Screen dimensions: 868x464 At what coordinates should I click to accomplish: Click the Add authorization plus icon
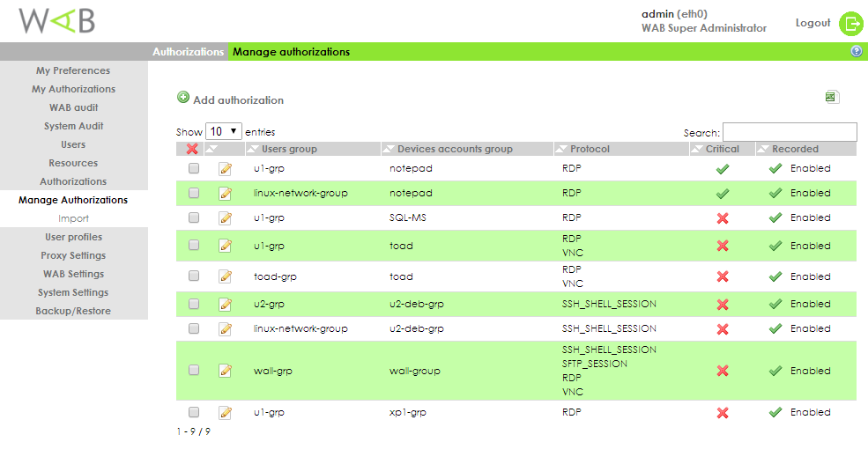(183, 99)
